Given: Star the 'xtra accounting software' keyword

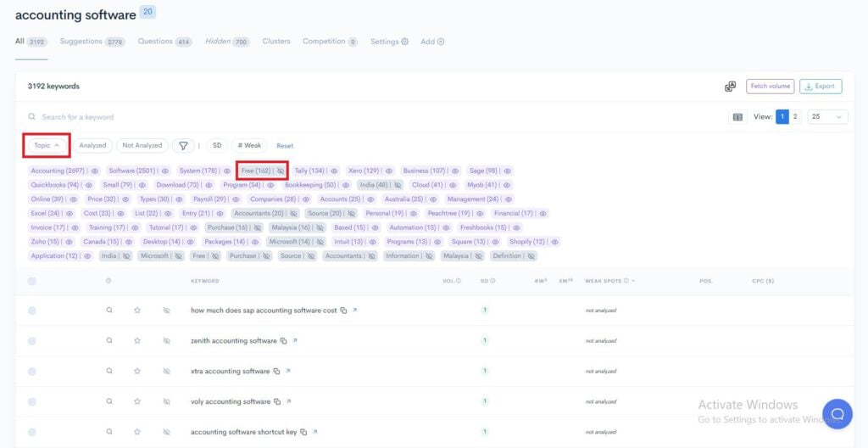Looking at the screenshot, I should [137, 371].
